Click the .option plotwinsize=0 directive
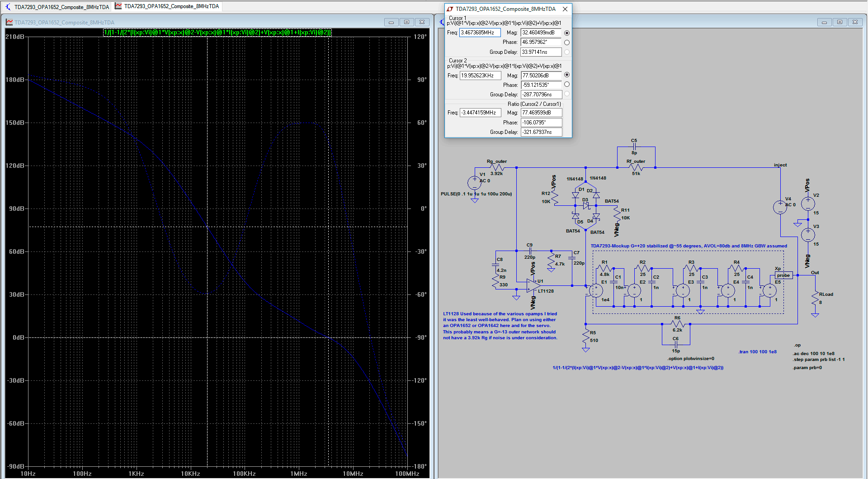868x479 pixels. pos(691,359)
